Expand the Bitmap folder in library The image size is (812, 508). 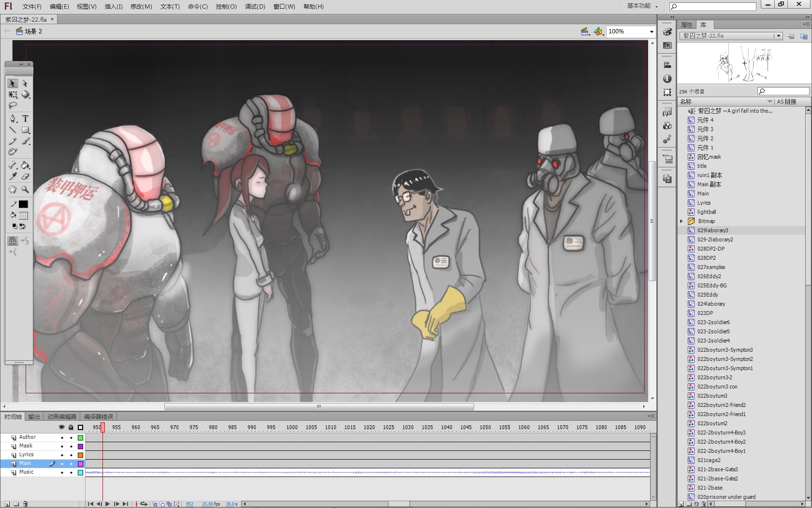[681, 221]
